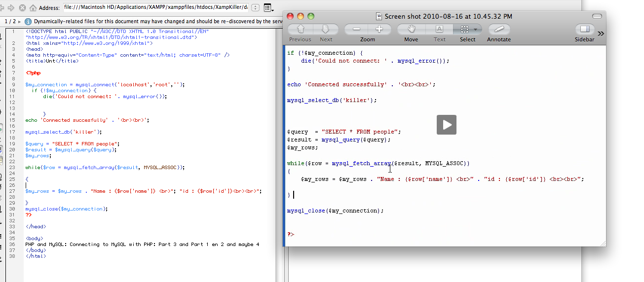Hide Preview toolbar with the pill button
This screenshot has height=282, width=644.
(x=597, y=16)
